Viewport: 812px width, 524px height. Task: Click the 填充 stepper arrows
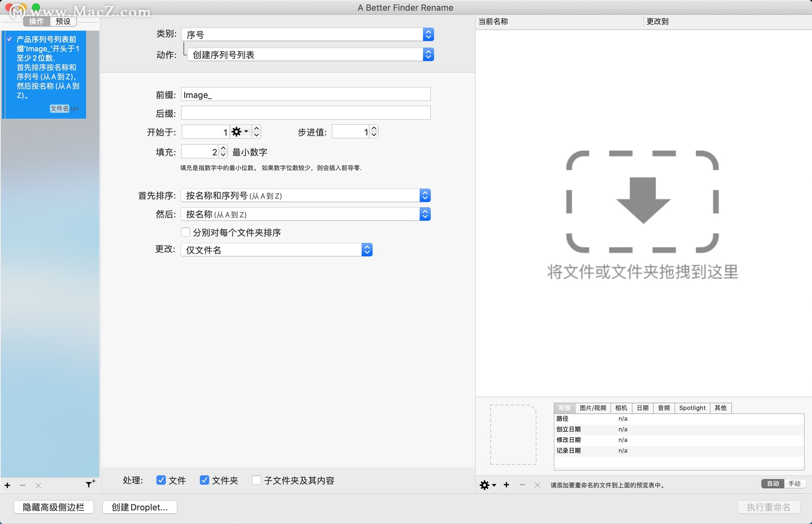(x=223, y=151)
